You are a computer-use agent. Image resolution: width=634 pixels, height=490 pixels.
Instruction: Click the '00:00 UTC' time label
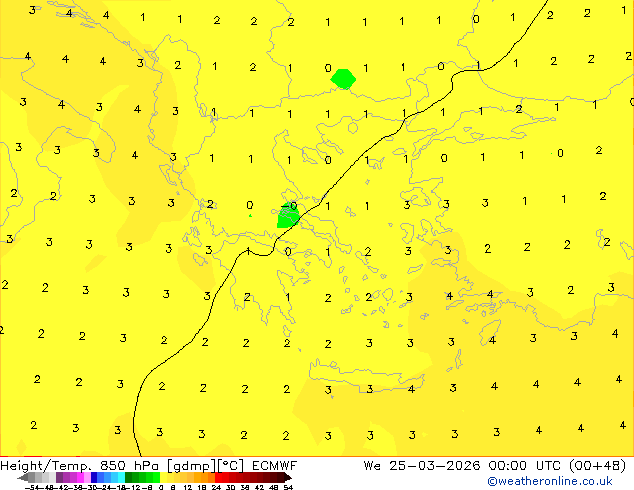point(527,466)
